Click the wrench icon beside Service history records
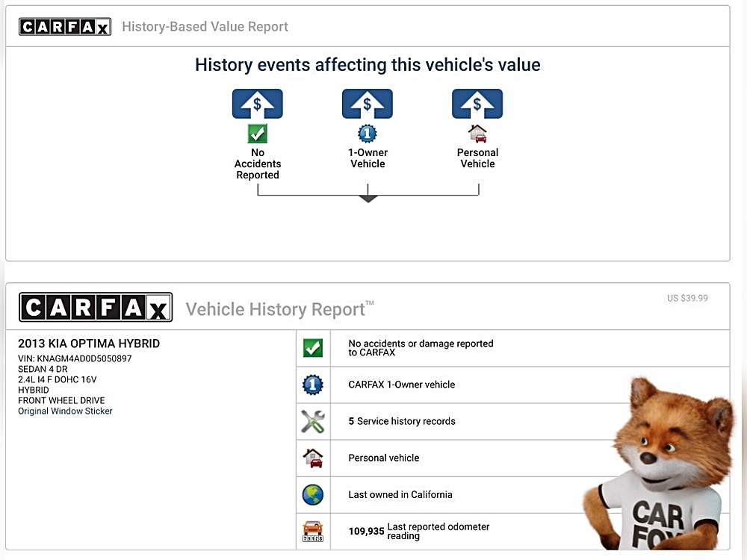Screen dimensions: 747x560 tap(312, 421)
